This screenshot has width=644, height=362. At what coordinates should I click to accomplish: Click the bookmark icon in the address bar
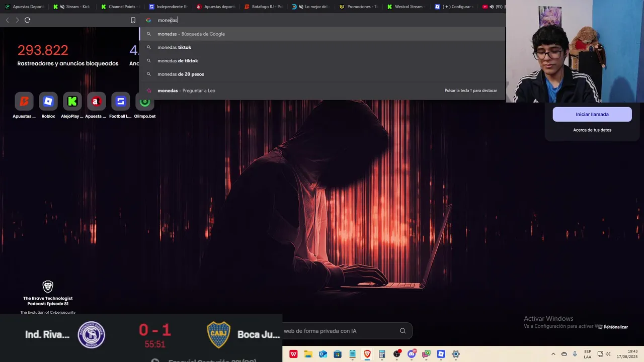pos(133,20)
